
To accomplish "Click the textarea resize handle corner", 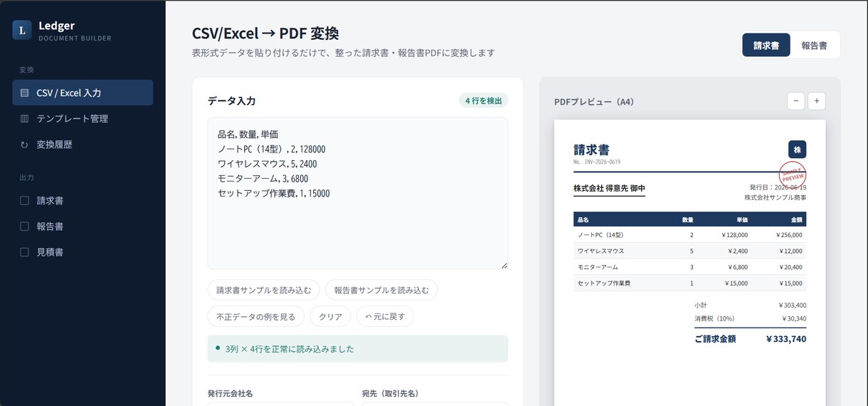I will click(x=504, y=266).
